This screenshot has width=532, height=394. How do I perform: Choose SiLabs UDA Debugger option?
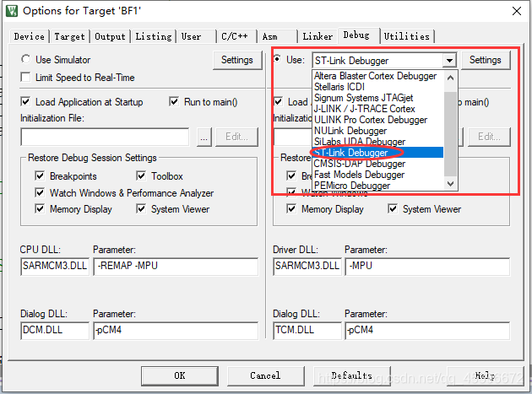pos(377,142)
